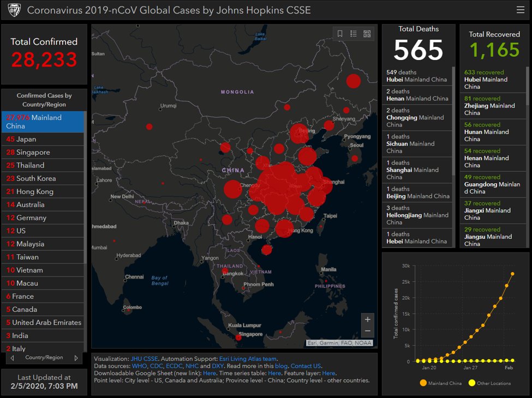
Task: Select the Country/Region tab label
Action: (x=44, y=357)
